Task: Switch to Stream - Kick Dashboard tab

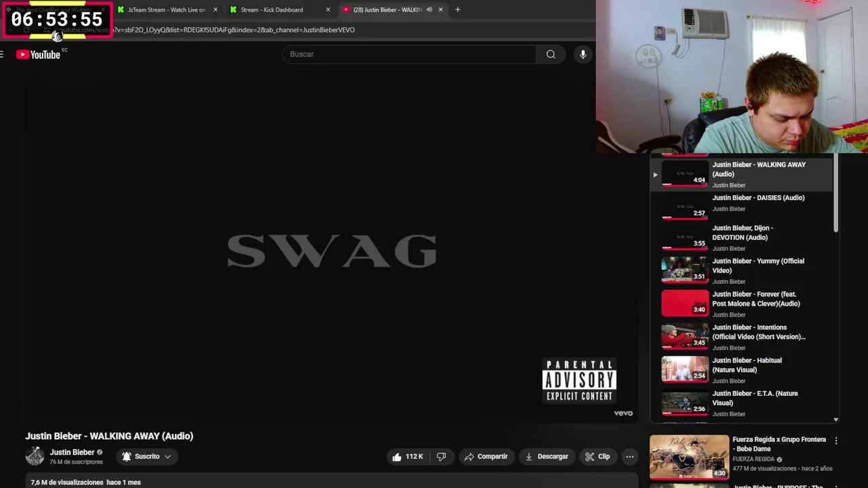Action: pyautogui.click(x=272, y=9)
